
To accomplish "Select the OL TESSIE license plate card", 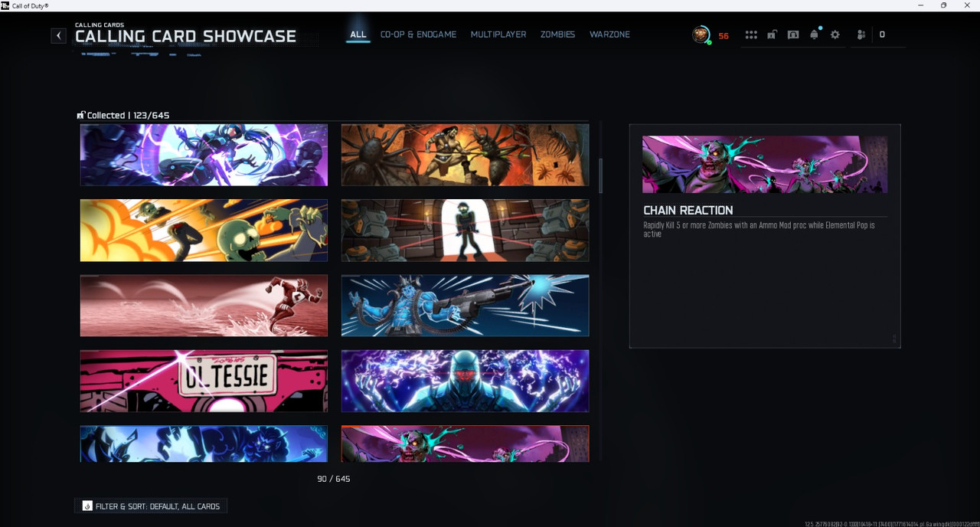I will 204,381.
